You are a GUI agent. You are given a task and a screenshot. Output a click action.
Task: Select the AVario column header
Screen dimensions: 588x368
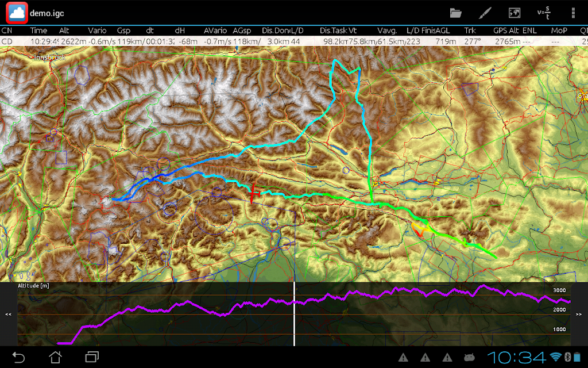[x=215, y=30]
